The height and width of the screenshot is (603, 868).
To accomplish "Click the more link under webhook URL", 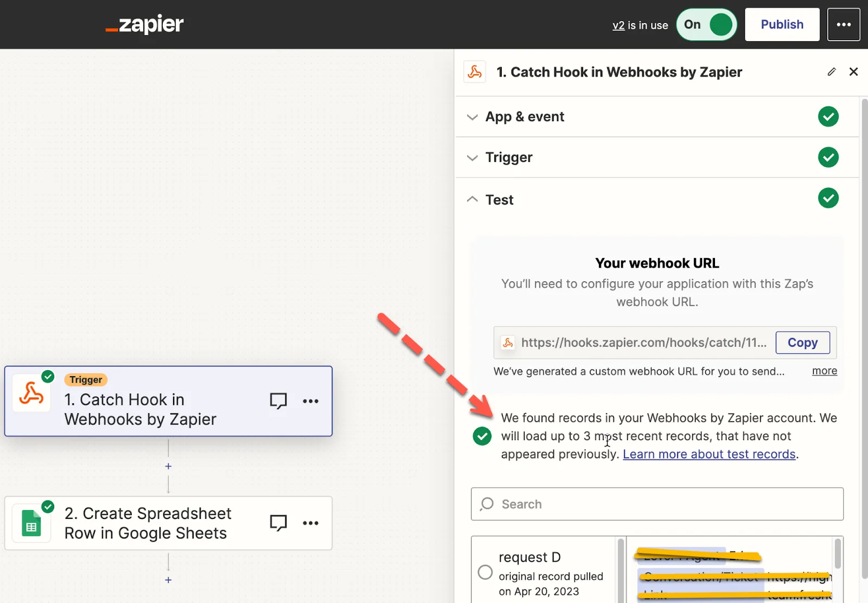I will click(x=824, y=371).
